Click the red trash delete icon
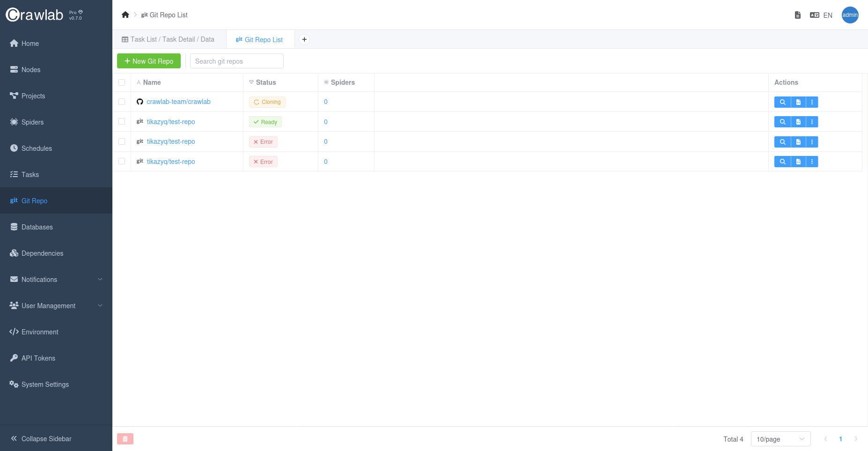This screenshot has height=451, width=868. [125, 439]
